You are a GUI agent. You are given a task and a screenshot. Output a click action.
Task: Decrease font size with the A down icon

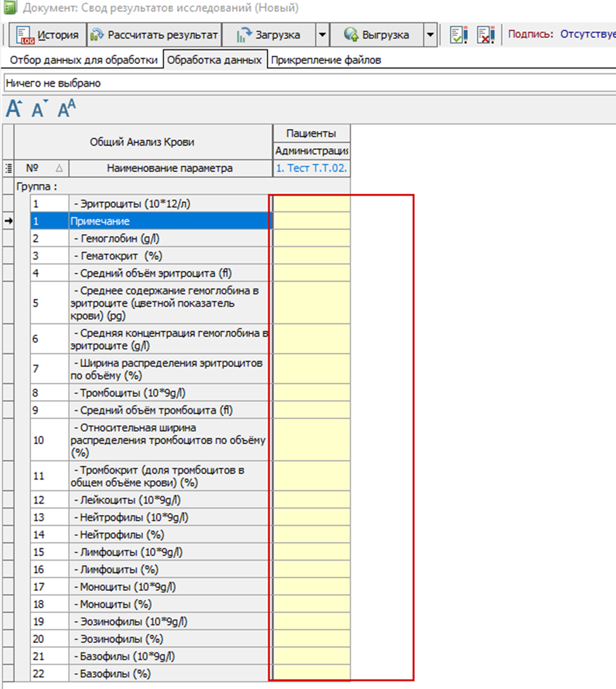(40, 108)
